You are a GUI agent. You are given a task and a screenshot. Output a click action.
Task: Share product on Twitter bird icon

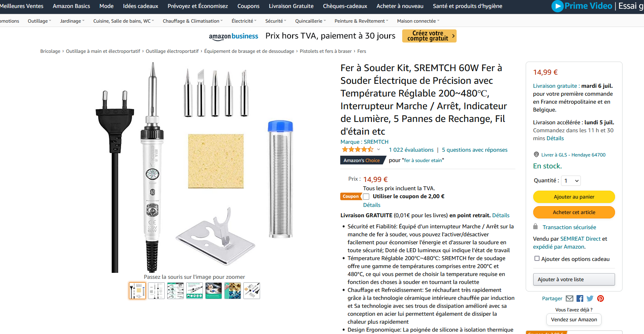click(590, 299)
